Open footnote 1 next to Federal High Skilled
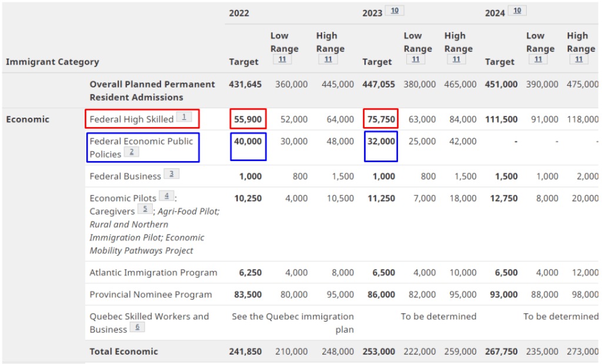Screen dimensions: 602x364 tap(184, 118)
